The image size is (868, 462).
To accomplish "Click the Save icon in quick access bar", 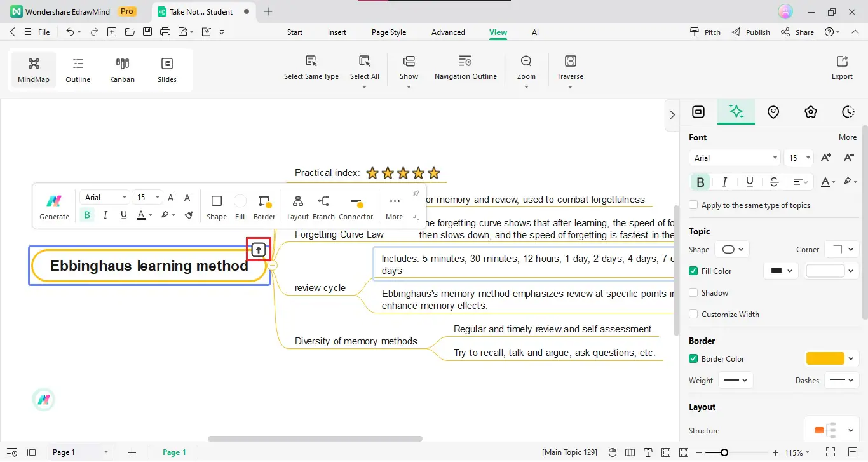I will tap(147, 32).
